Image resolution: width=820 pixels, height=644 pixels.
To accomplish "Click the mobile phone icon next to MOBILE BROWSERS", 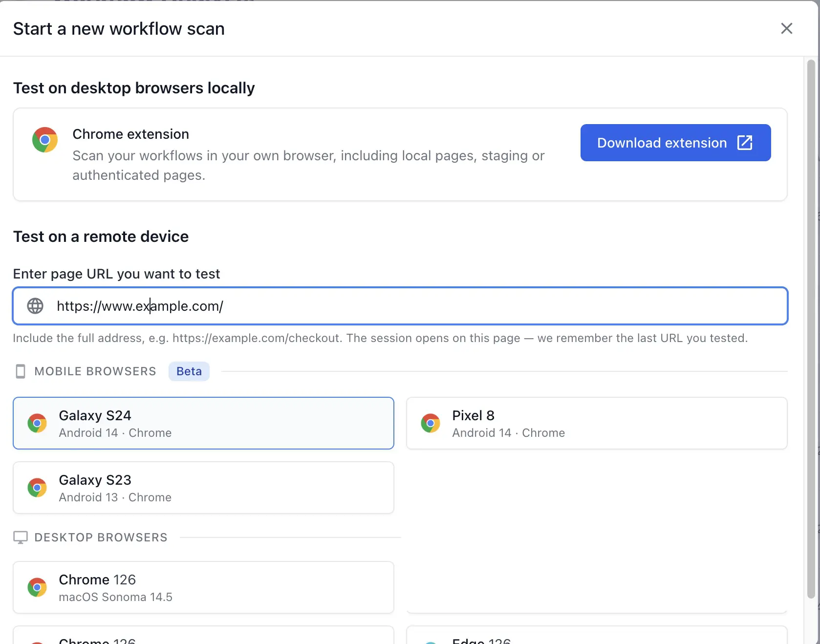I will pyautogui.click(x=21, y=371).
